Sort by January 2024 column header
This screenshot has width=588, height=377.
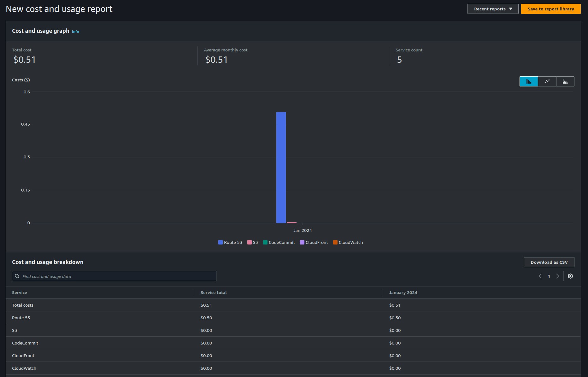(x=403, y=292)
